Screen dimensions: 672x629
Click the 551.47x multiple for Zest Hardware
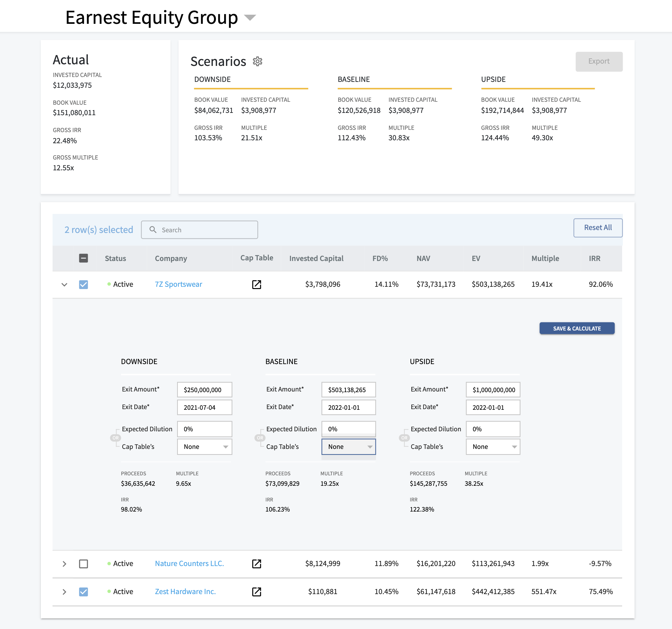(544, 592)
